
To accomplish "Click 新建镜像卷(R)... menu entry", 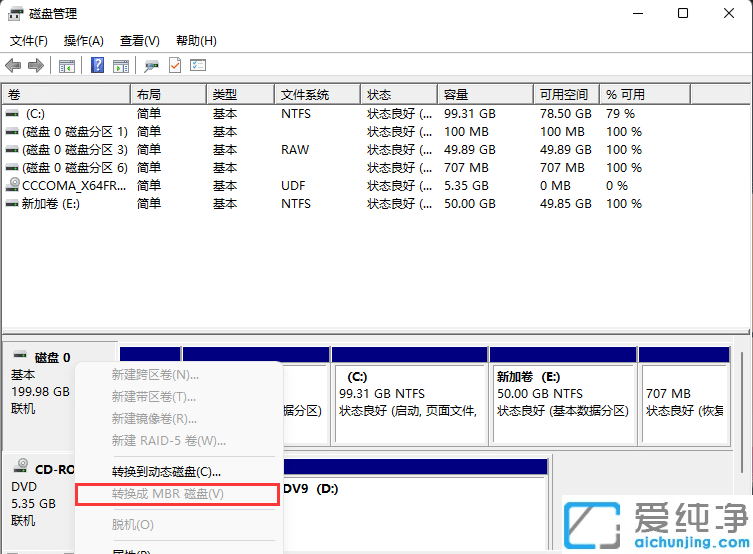I will coord(178,419).
